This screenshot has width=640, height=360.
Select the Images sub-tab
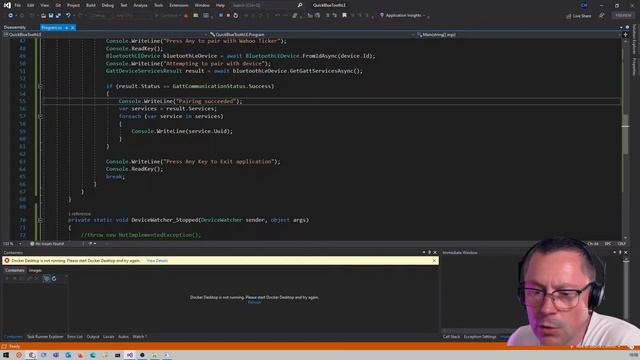point(35,270)
